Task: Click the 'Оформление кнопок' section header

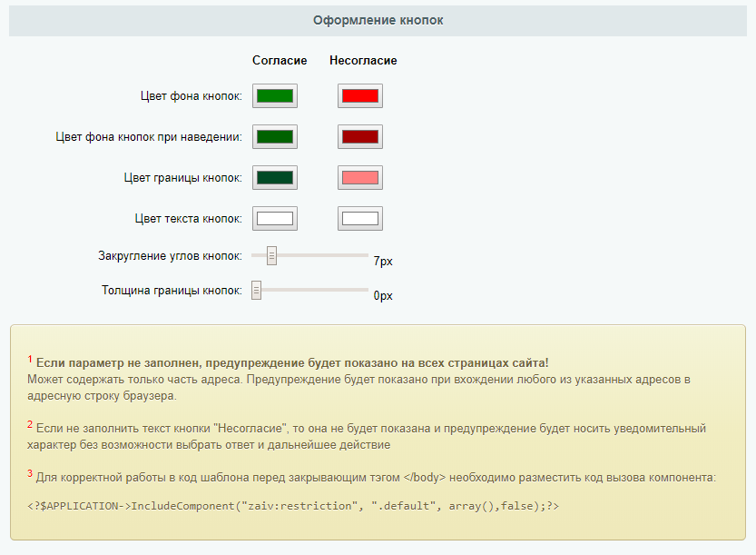Action: tap(378, 19)
